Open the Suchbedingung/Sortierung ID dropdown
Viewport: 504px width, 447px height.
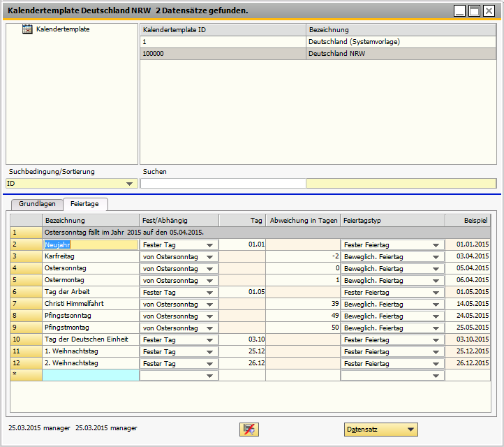tap(129, 184)
